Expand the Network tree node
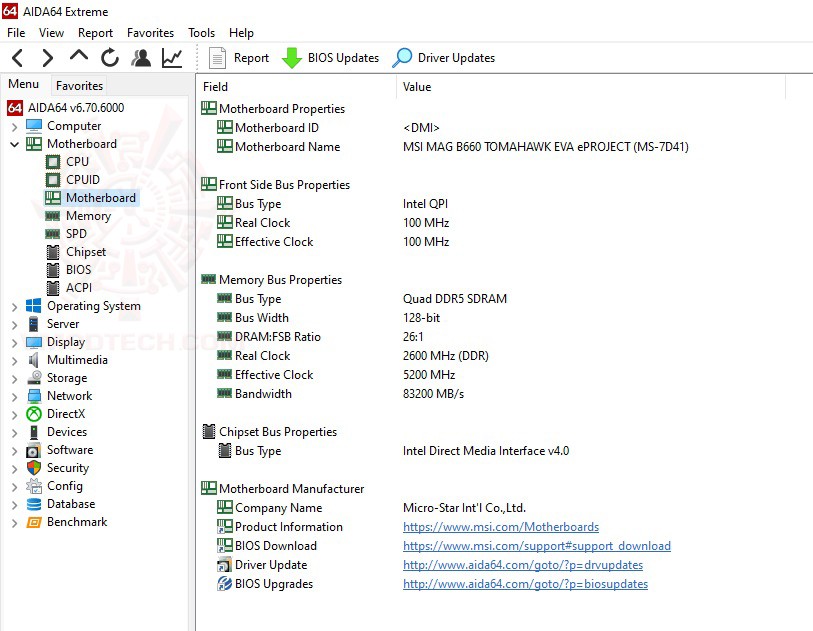The width and height of the screenshot is (813, 631). coord(15,397)
